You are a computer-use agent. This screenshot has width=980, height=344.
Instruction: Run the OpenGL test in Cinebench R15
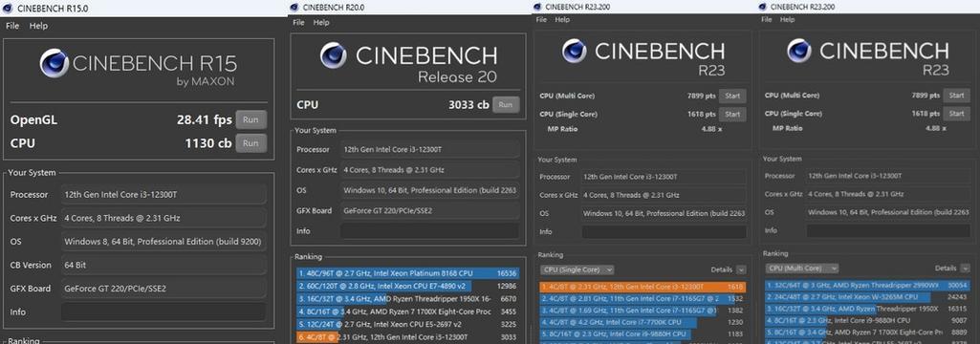click(x=250, y=119)
